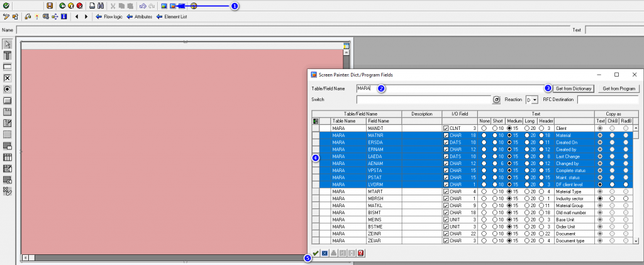644x265 pixels.
Task: Open Dictionary/Program Fields window icon
Action: [172, 6]
